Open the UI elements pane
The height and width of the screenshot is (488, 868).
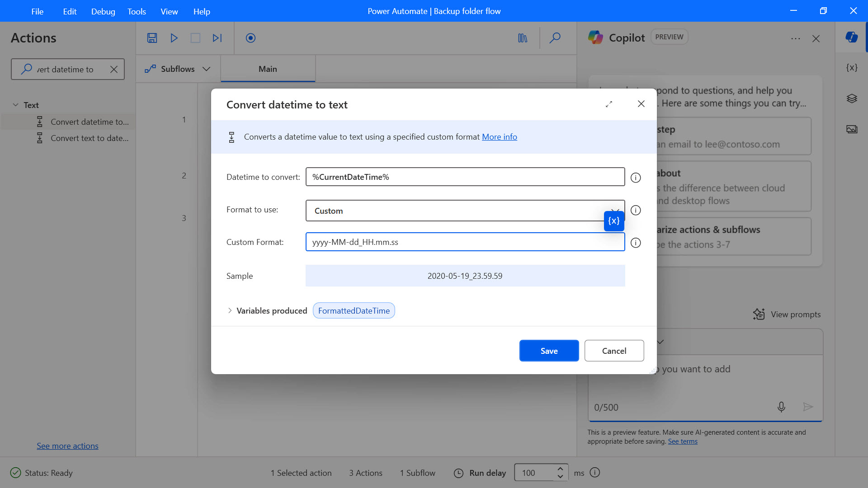tap(852, 99)
